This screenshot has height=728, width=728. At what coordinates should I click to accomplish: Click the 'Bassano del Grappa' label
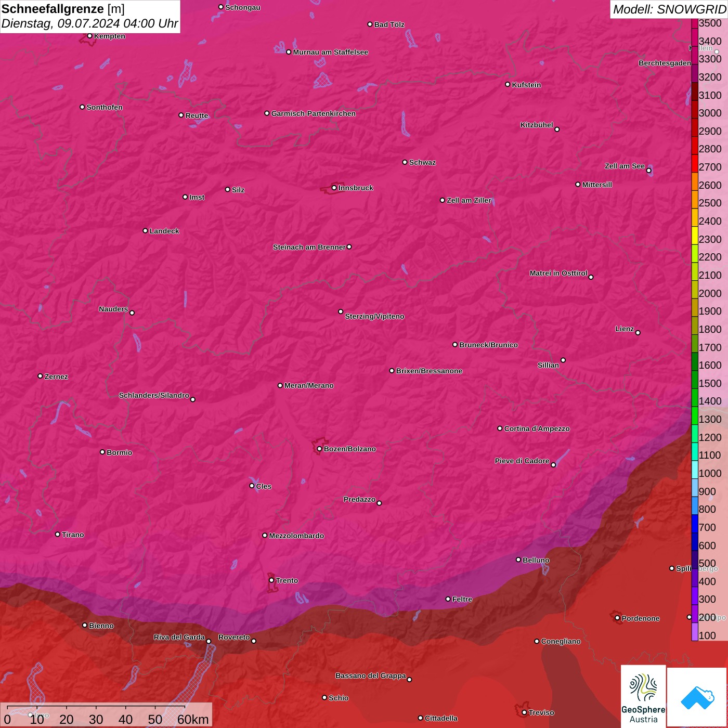371,675
